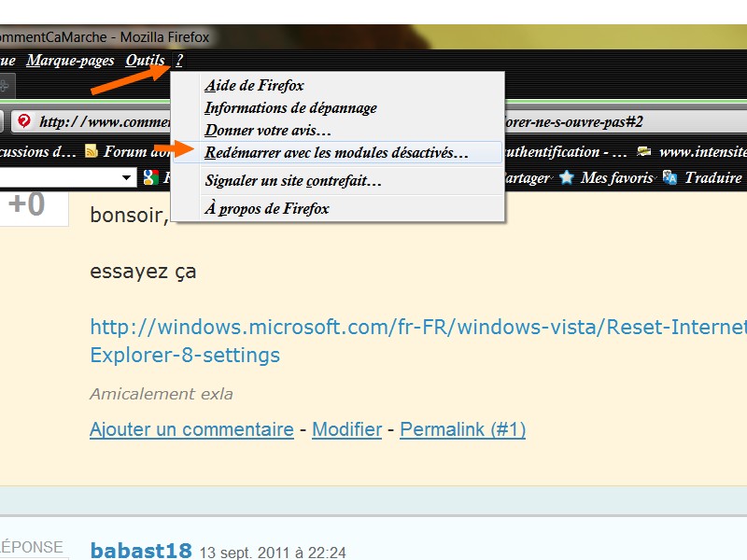The image size is (747, 560).
Task: Choose Signaler un site contrefait…
Action: tap(337, 181)
